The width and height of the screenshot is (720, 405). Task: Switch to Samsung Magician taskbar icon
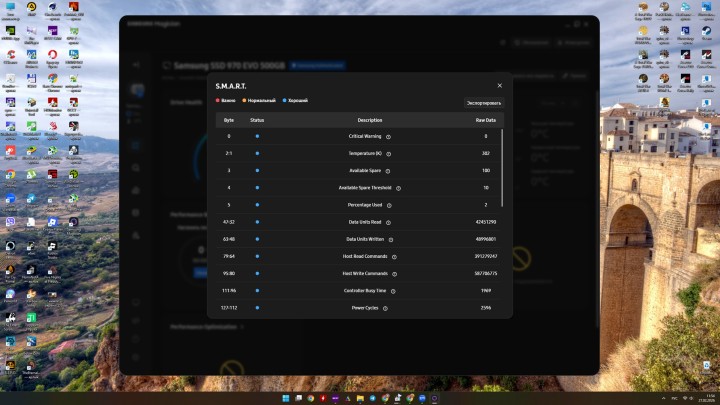point(434,398)
